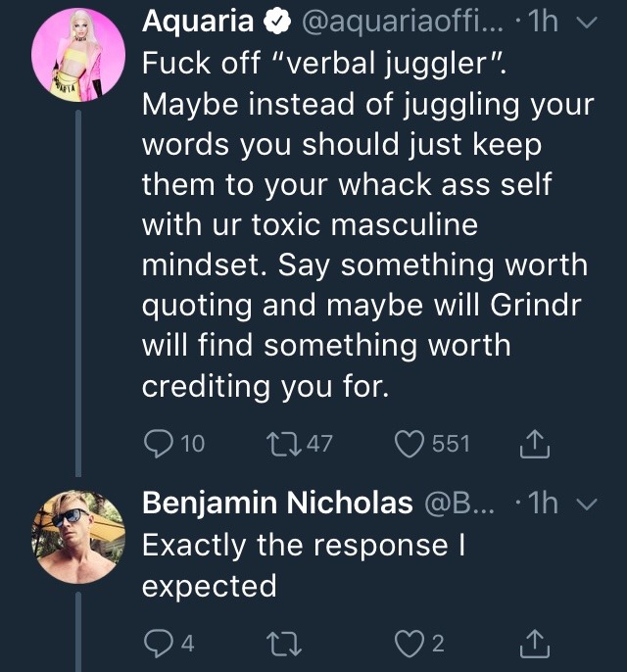Reply to Benjamin Nicholas's tweet
This screenshot has width=627, height=672.
pos(159,644)
